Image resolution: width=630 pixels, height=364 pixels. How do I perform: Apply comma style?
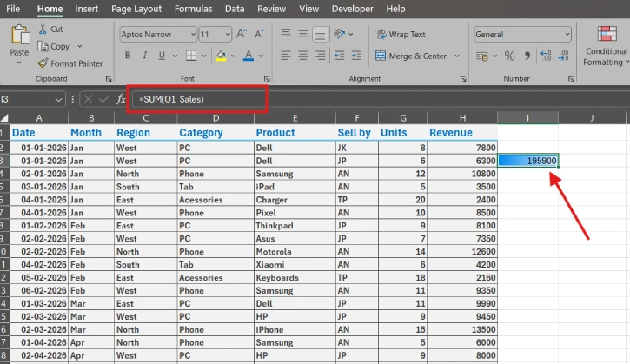527,56
